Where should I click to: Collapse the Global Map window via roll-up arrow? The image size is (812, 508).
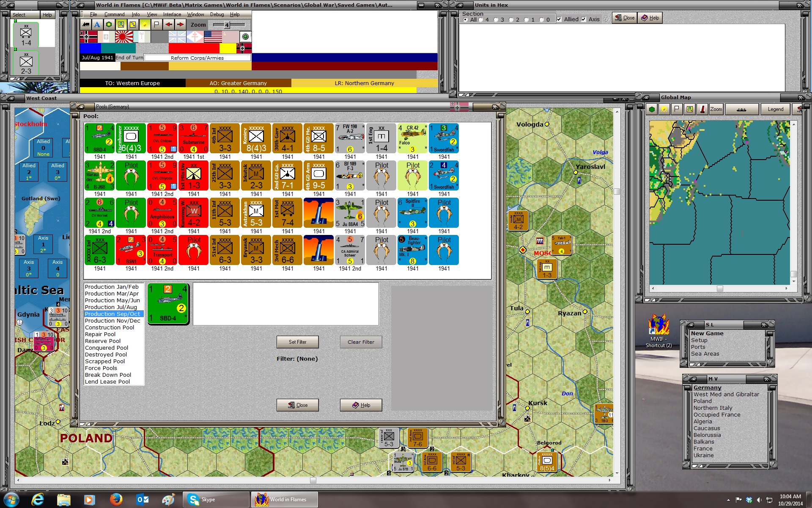click(646, 97)
